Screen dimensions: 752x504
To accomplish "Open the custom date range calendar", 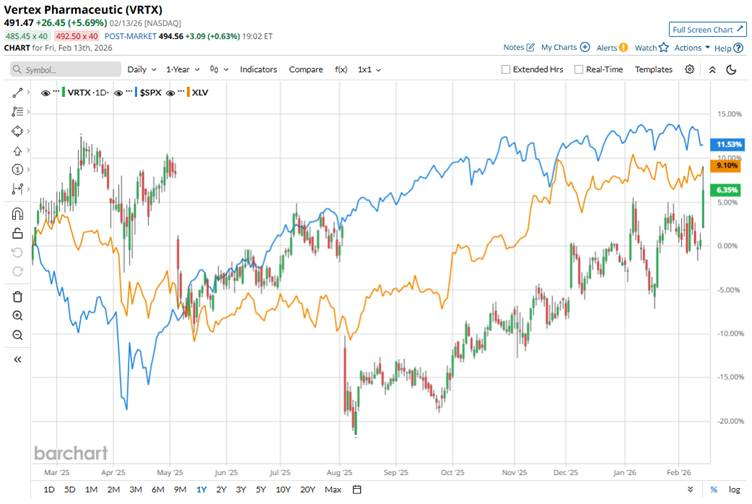I will [x=357, y=489].
